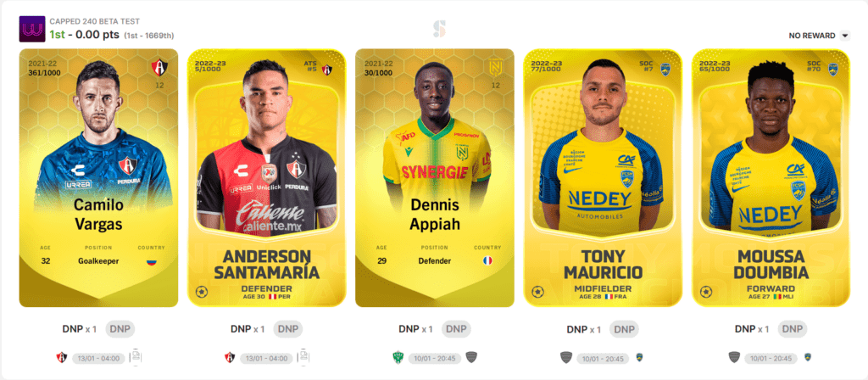
Task: Click the Sochaux badge on Tony Mauricio card
Action: click(x=665, y=70)
